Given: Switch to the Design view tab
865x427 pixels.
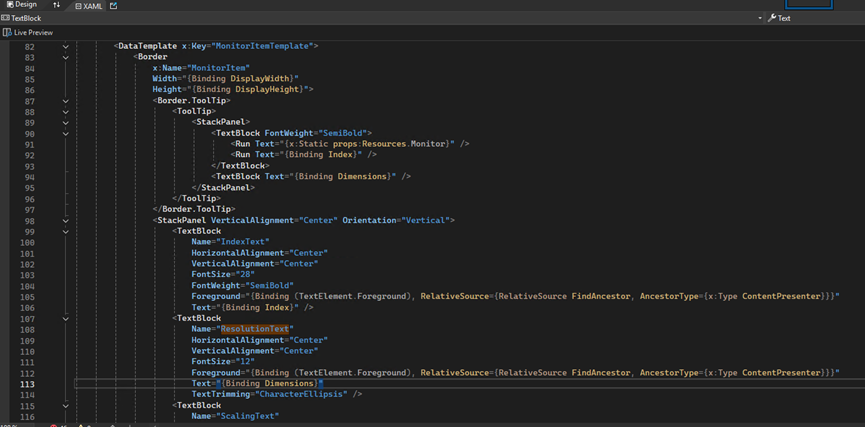Looking at the screenshot, I should (x=20, y=5).
